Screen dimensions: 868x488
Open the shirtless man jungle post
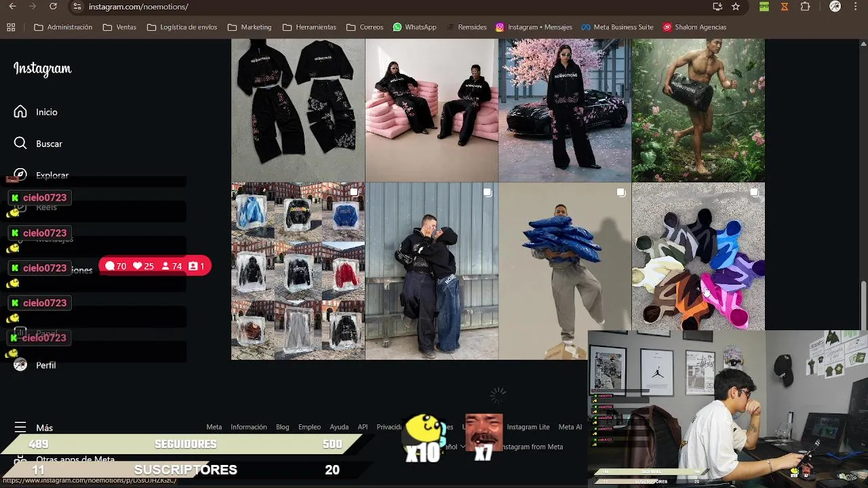pos(698,110)
